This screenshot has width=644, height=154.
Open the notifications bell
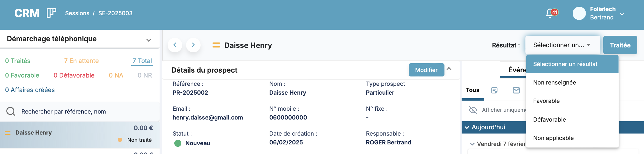550,13
